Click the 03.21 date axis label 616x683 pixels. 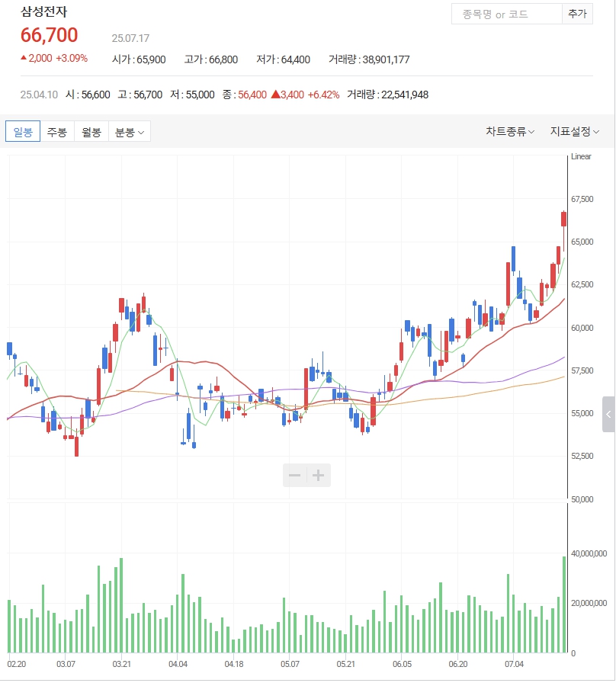tap(121, 664)
